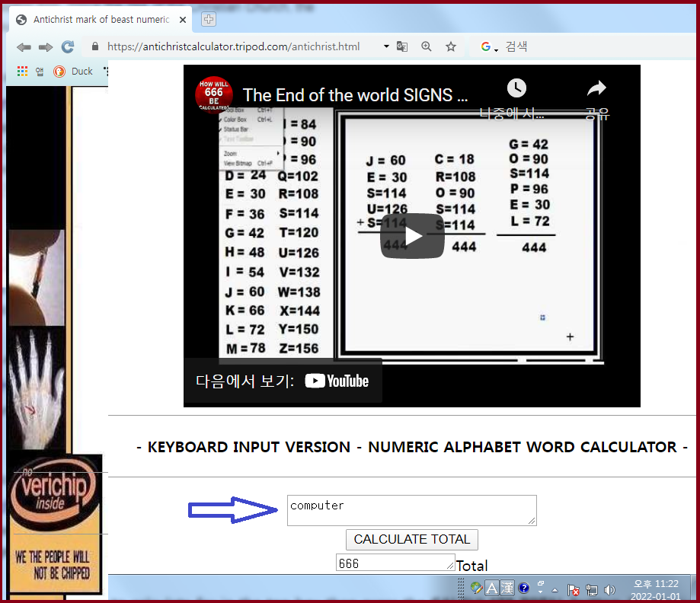The height and width of the screenshot is (603, 700).
Task: Click the blue help question mark tray icon
Action: point(523,588)
